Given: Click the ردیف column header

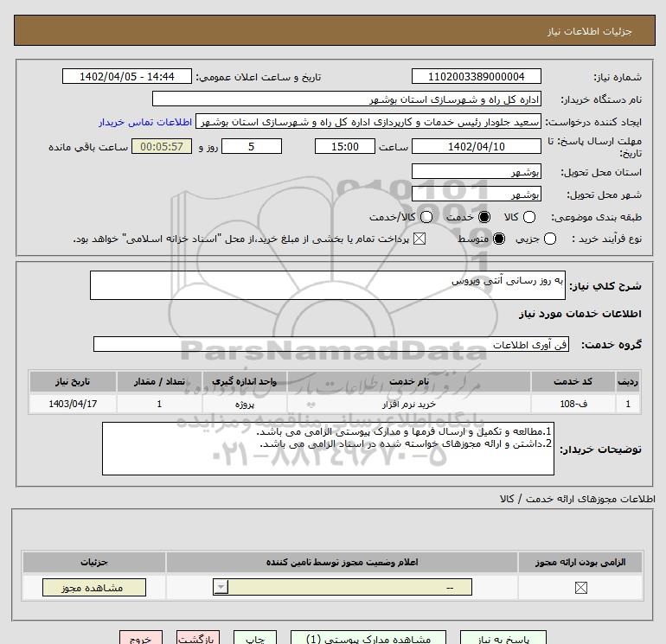Looking at the screenshot, I should [628, 381].
